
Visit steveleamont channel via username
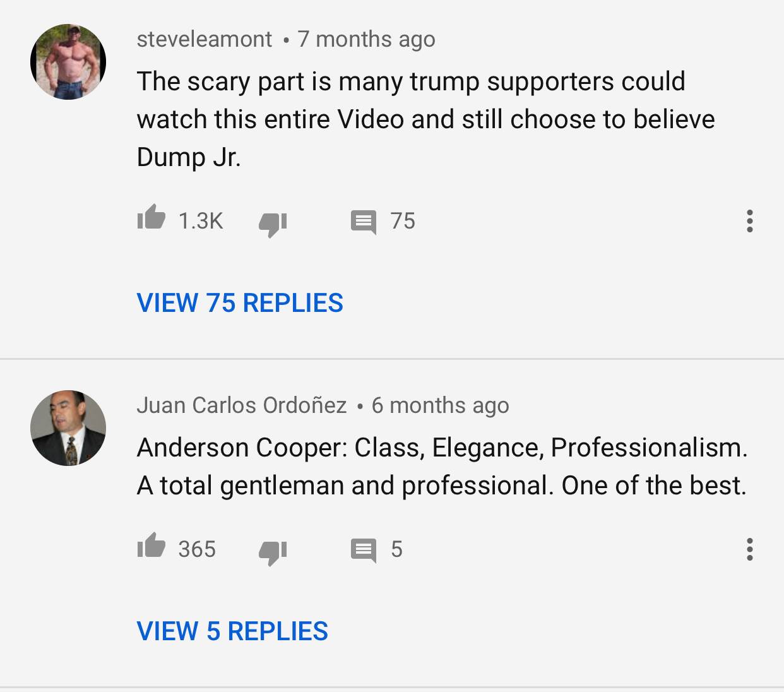point(205,39)
